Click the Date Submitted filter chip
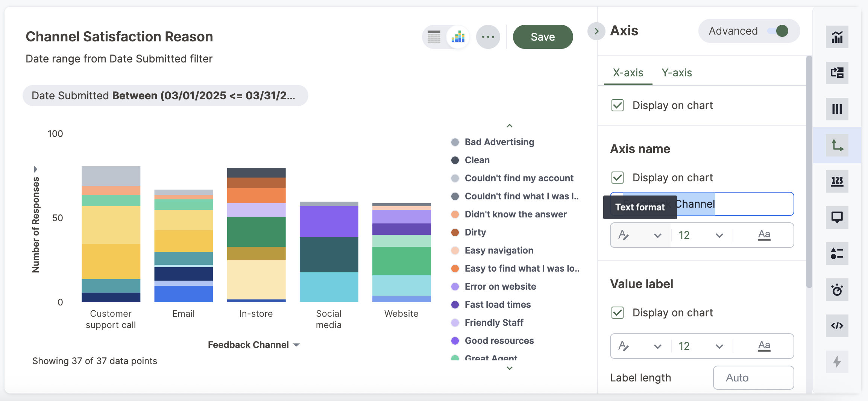This screenshot has height=401, width=868. pyautogui.click(x=165, y=96)
